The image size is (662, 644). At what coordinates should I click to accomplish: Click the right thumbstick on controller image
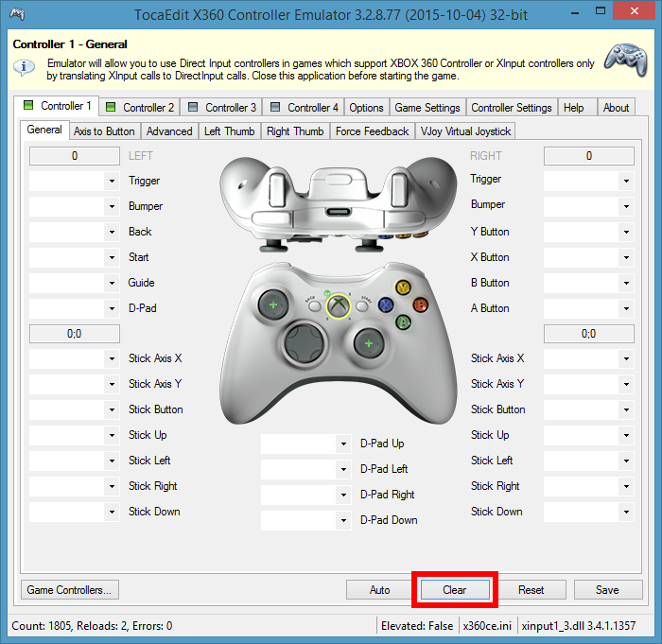(x=369, y=343)
